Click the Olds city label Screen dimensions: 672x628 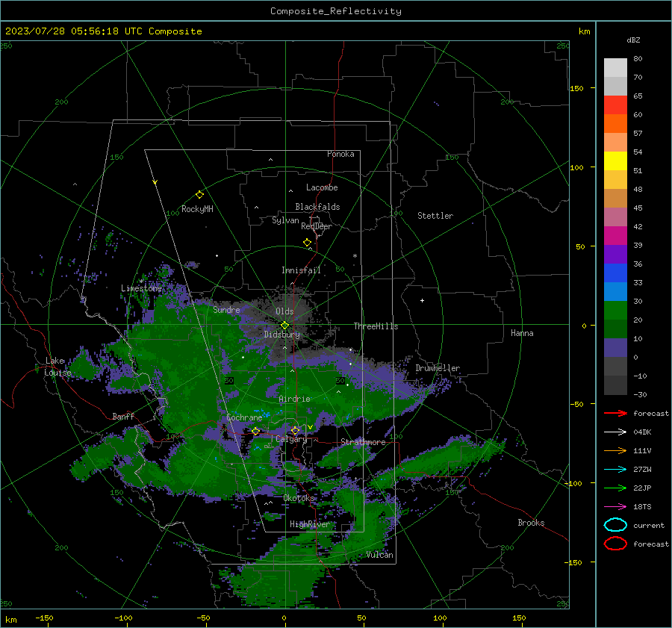[284, 311]
